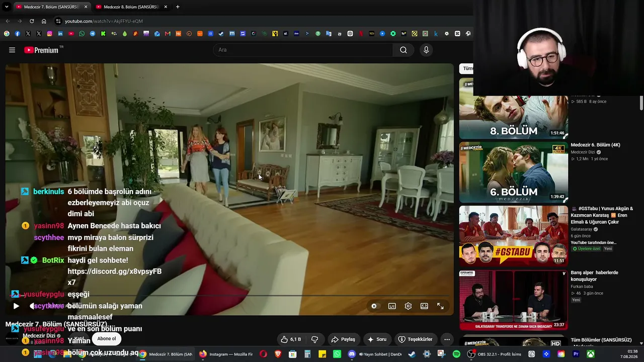Open Medcezir 6. Bölüm (4K) thumbnail
This screenshot has height=362, width=644.
point(513,172)
